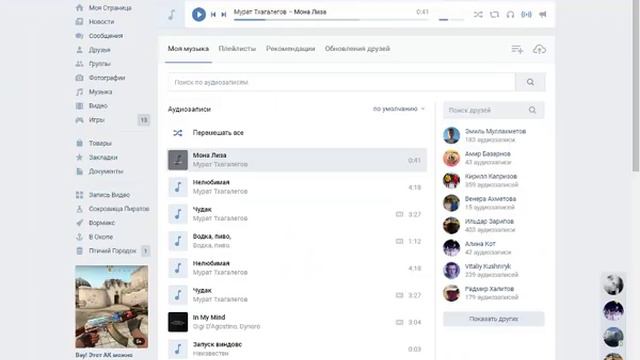Open the Обновления друзей tab
Viewport: 640px width, 360px height.
point(358,49)
